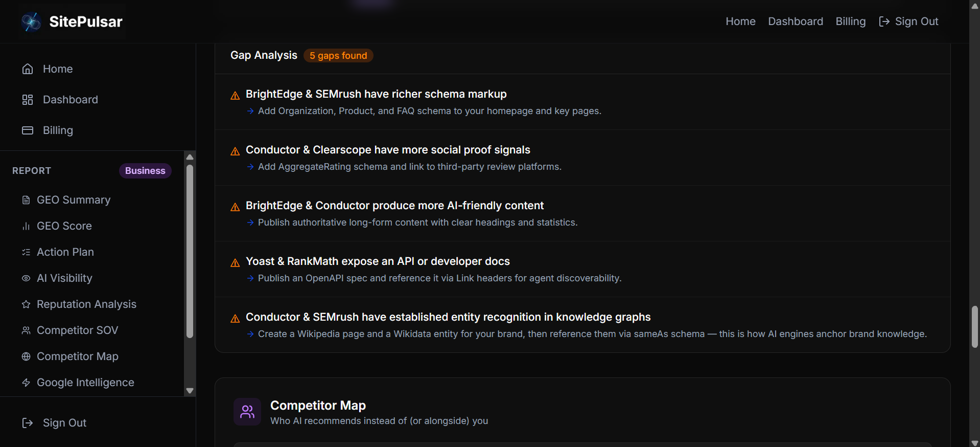Click the Google Intelligence lightning icon
This screenshot has height=447, width=980.
[26, 383]
